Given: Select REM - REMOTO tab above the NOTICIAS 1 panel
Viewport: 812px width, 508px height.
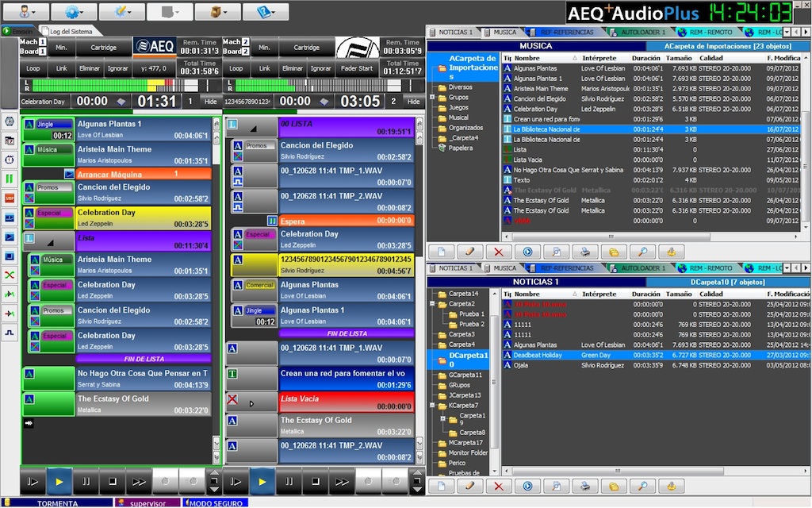Looking at the screenshot, I should 707,268.
